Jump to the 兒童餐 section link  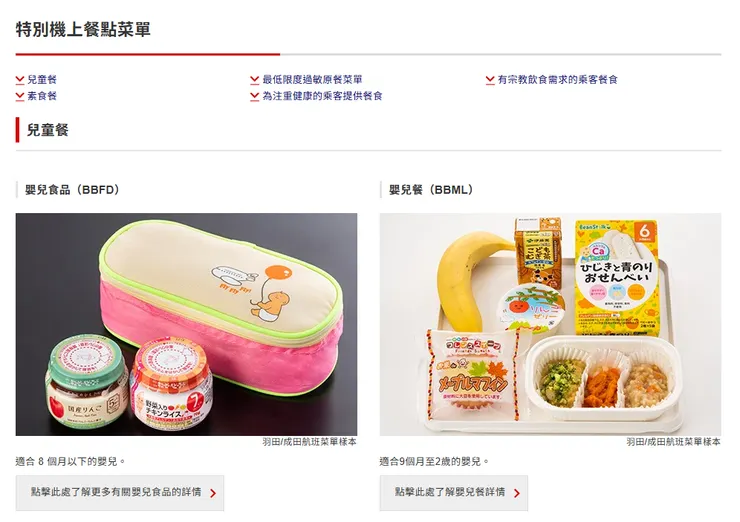pyautogui.click(x=42, y=80)
